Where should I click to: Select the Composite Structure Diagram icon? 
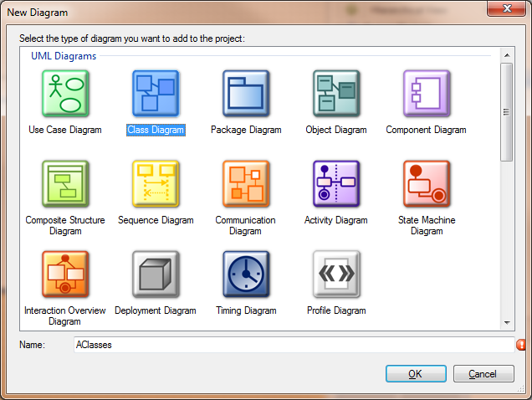(65, 184)
